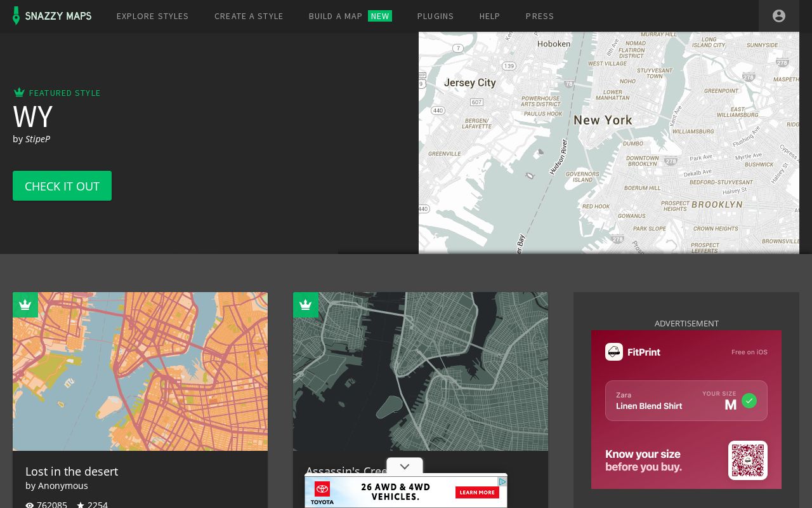Click the WY featured map preview
812x508 pixels.
click(x=609, y=143)
